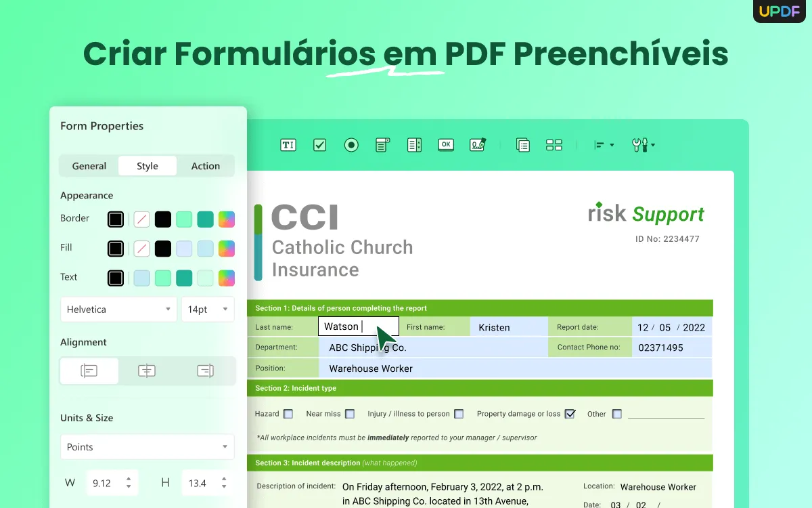Select the Radio Button tool

[351, 144]
